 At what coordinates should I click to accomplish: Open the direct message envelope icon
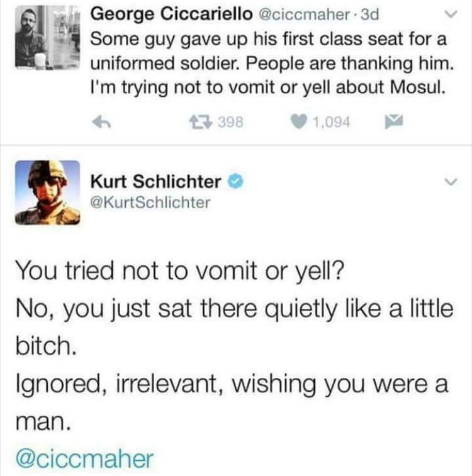pyautogui.click(x=394, y=121)
